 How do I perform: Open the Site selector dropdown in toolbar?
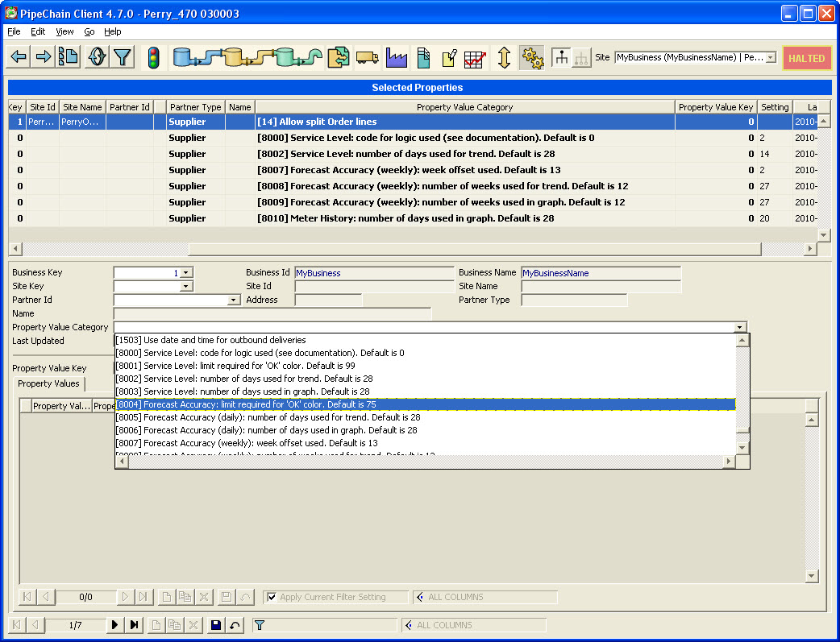pos(771,58)
